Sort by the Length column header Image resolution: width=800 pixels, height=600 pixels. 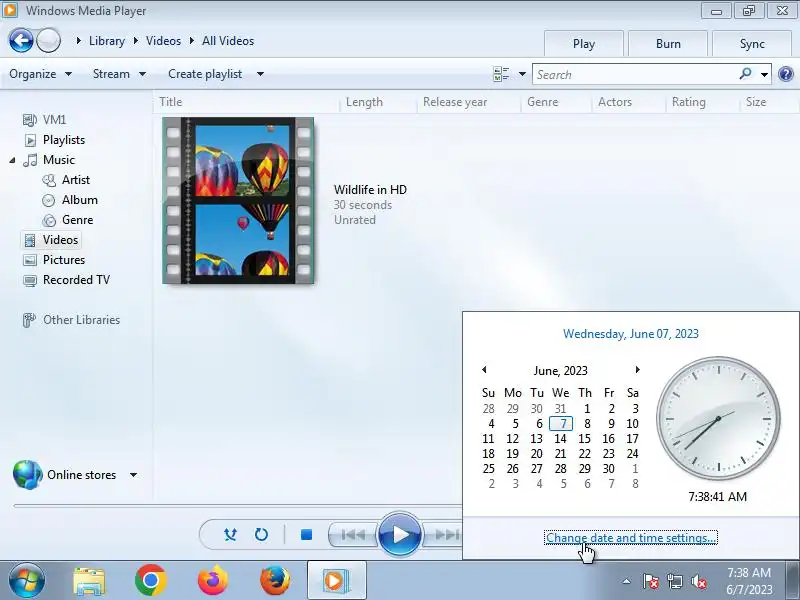click(x=364, y=102)
